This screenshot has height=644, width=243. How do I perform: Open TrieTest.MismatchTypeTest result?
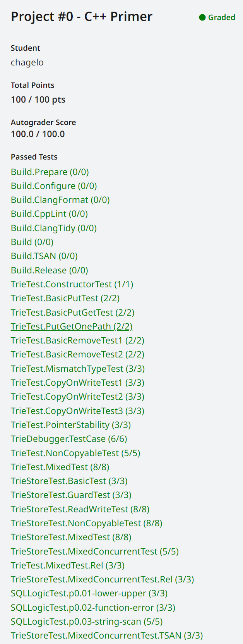[78, 369]
